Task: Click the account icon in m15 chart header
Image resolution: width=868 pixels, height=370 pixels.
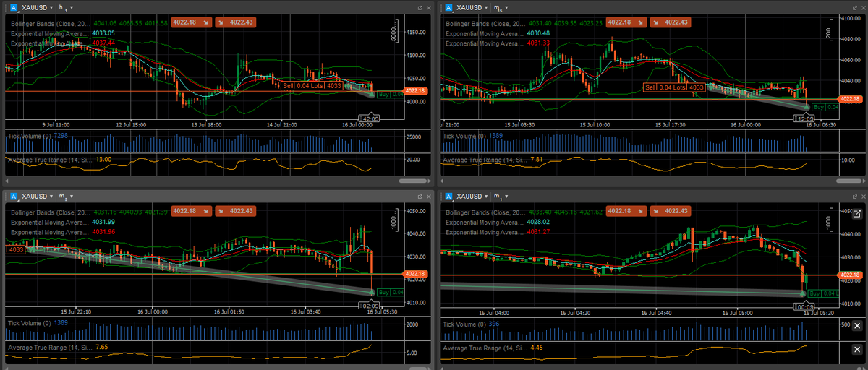Action: click(x=449, y=7)
